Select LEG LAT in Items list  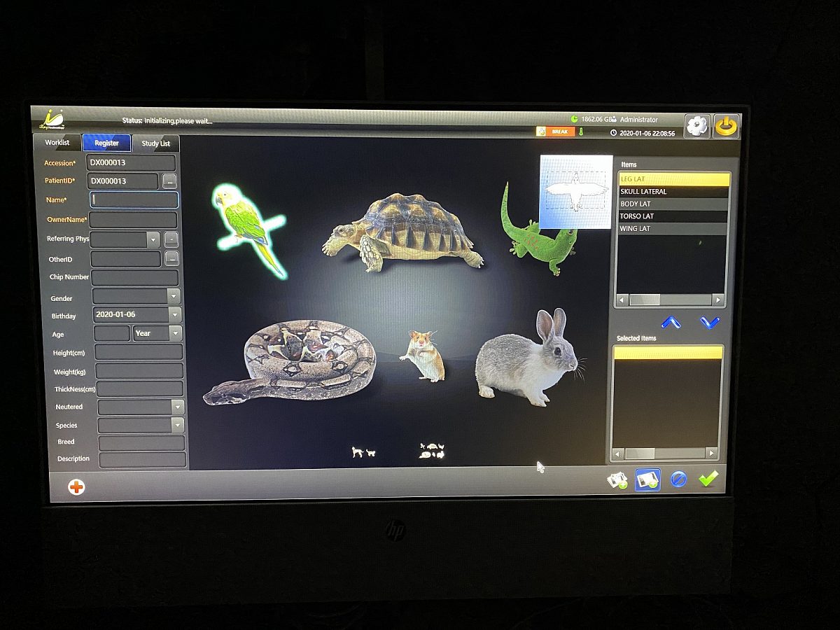pyautogui.click(x=673, y=179)
